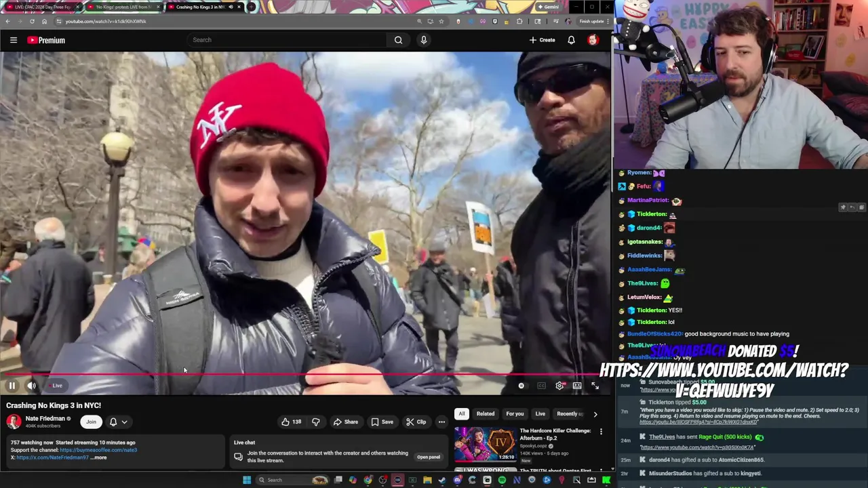The height and width of the screenshot is (488, 868).
Task: Select the Live filter chip
Action: (x=540, y=413)
